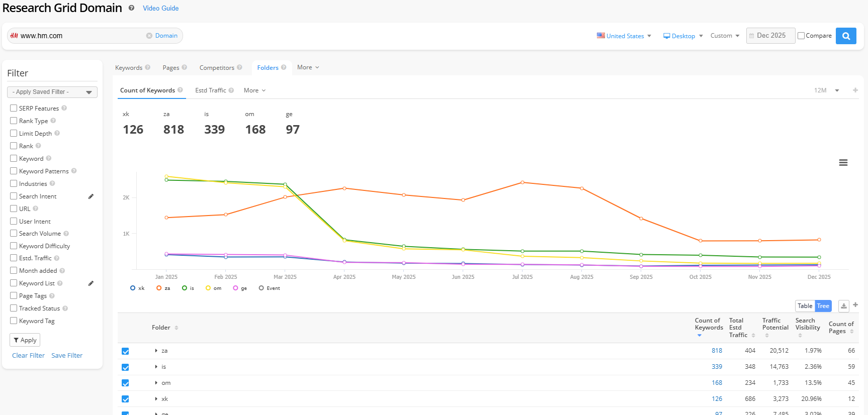Clear the domain field with the x icon
The height and width of the screenshot is (415, 868).
click(149, 36)
